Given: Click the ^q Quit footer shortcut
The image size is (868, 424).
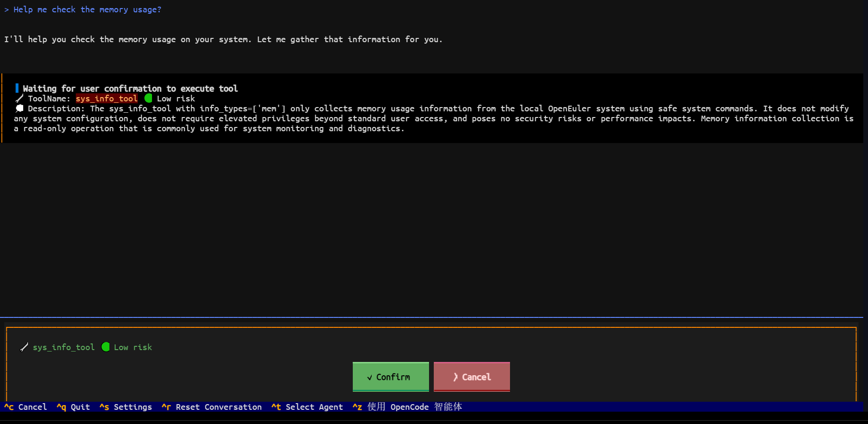Looking at the screenshot, I should [x=73, y=407].
